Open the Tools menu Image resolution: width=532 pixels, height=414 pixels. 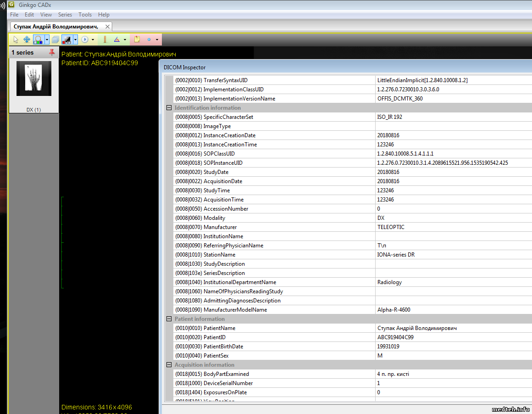pyautogui.click(x=85, y=15)
